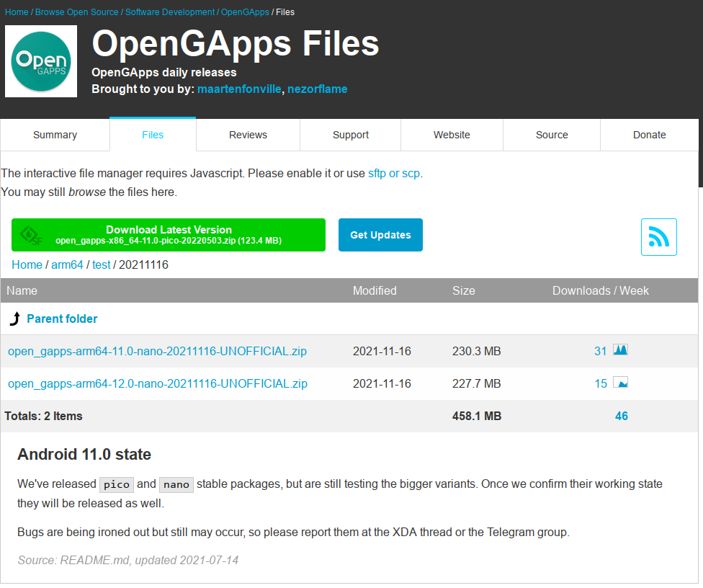Click the pico code label
Screen dimensions: 703x588
tap(117, 484)
